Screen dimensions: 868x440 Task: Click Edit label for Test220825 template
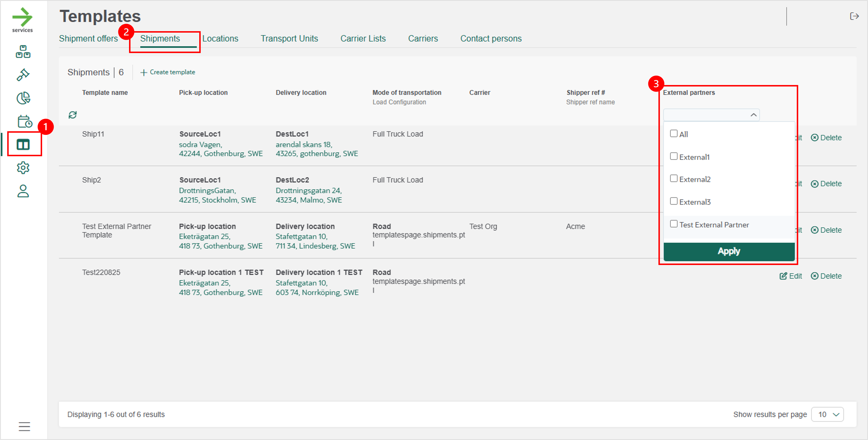pyautogui.click(x=796, y=276)
